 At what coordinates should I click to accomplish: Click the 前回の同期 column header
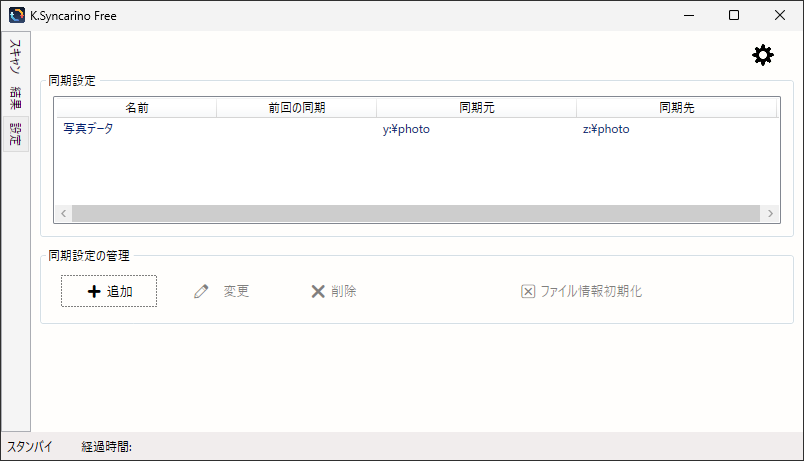tap(296, 108)
